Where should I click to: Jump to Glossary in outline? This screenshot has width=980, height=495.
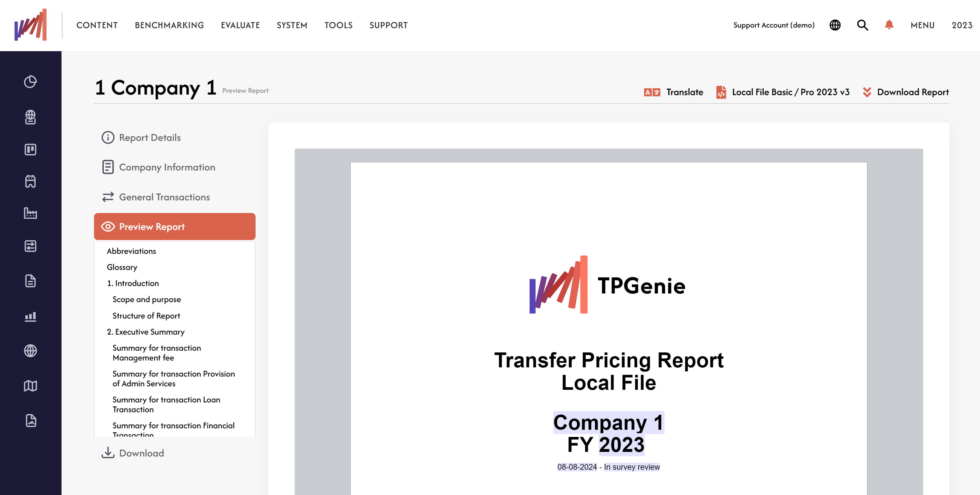(122, 267)
